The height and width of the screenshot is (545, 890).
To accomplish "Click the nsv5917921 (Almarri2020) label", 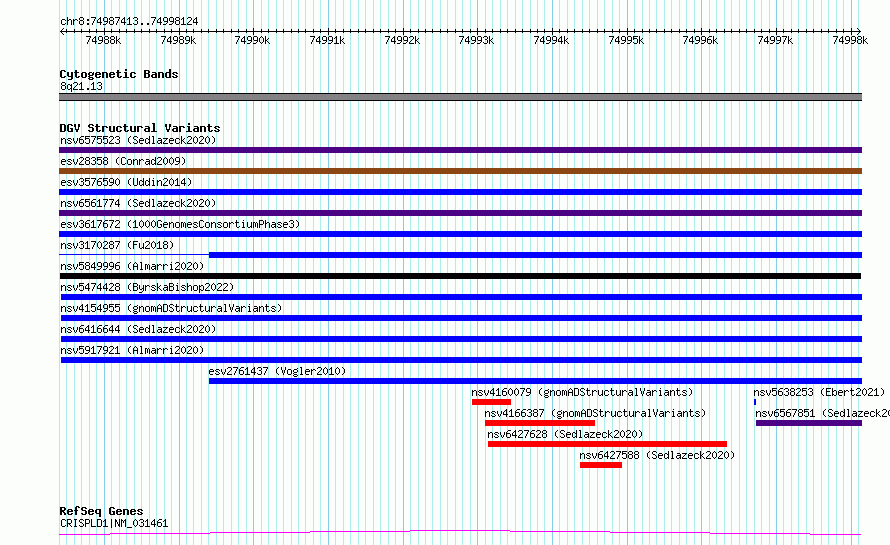I will coord(132,350).
